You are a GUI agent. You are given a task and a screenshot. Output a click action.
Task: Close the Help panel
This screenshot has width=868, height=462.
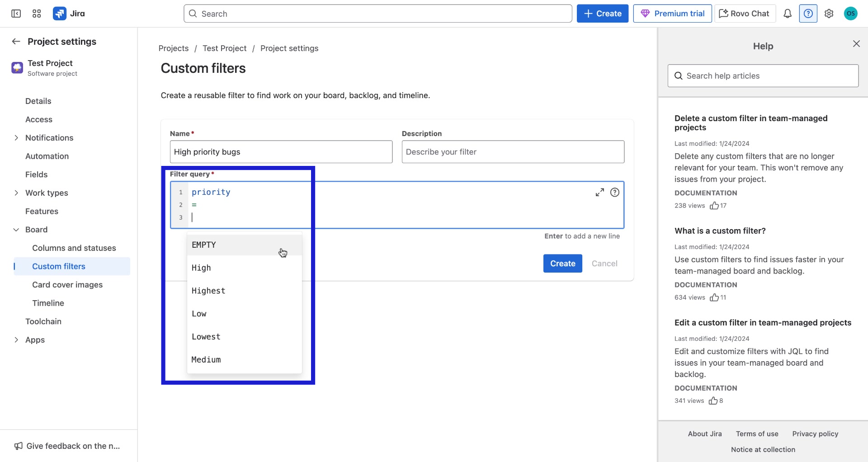pos(856,43)
